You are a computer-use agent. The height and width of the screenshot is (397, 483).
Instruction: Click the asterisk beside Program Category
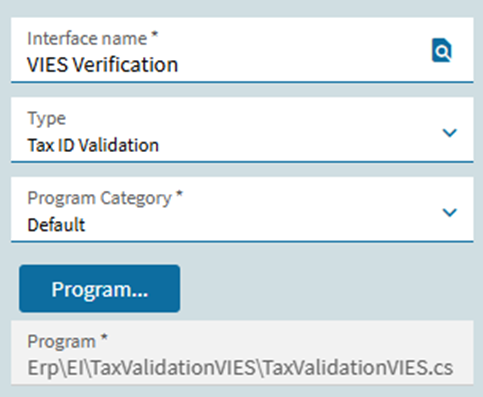coord(179,194)
